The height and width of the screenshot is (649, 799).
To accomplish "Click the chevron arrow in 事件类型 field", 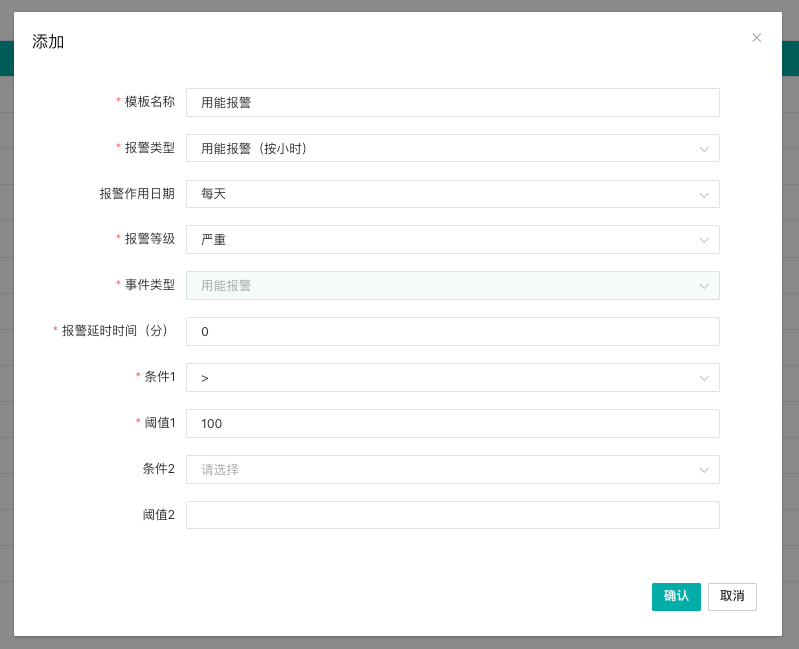I will (704, 286).
